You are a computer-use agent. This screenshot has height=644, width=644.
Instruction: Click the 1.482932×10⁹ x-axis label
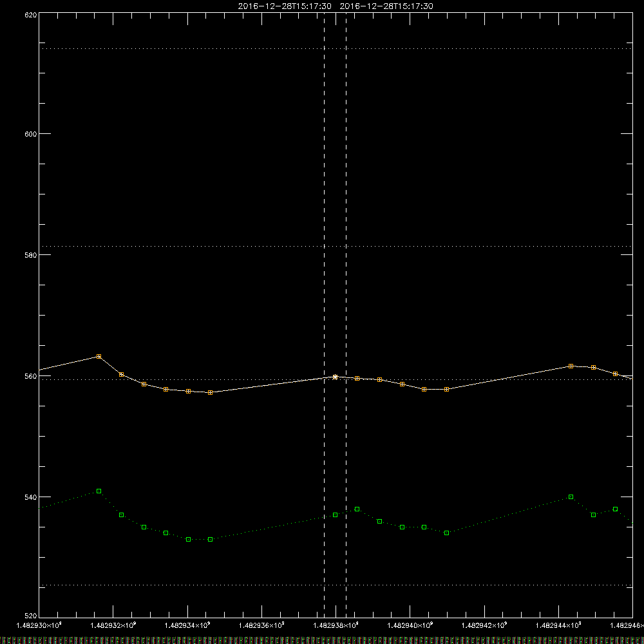[x=113, y=625]
